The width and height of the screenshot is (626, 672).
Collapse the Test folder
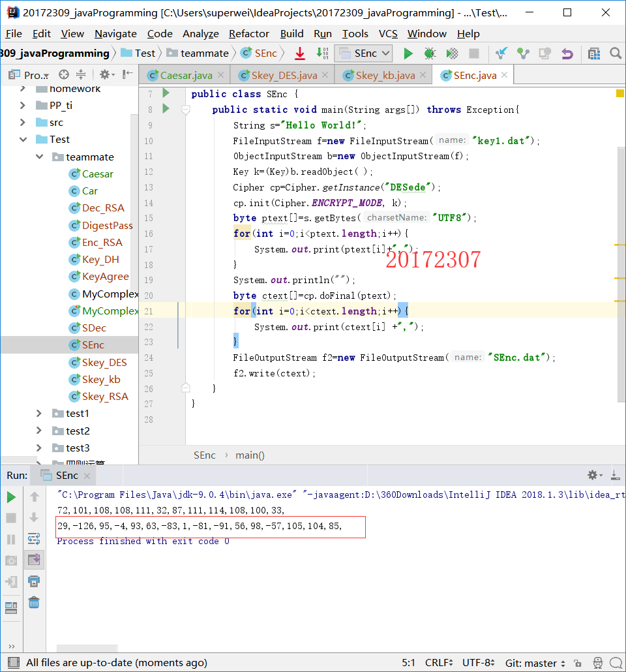(x=23, y=139)
